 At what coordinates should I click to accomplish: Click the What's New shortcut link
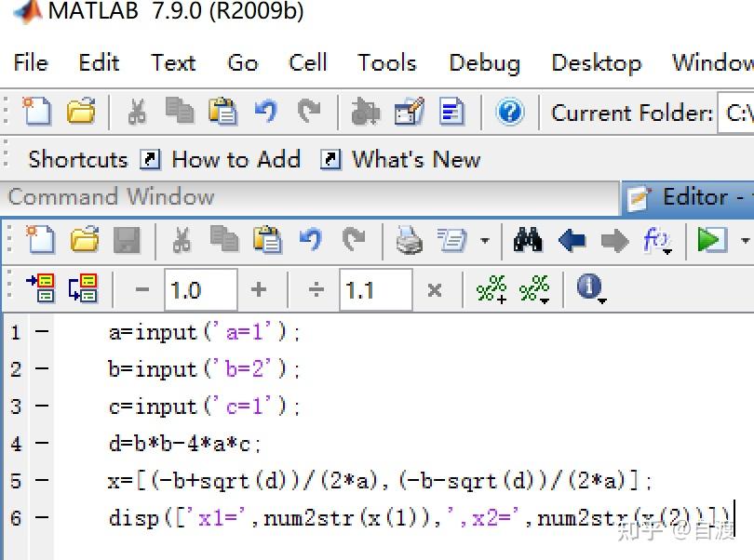pyautogui.click(x=415, y=160)
